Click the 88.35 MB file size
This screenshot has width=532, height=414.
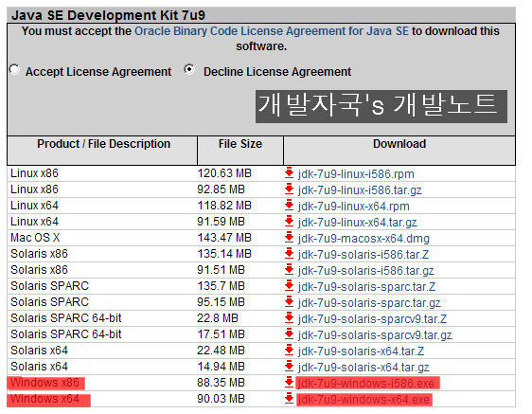tap(221, 383)
